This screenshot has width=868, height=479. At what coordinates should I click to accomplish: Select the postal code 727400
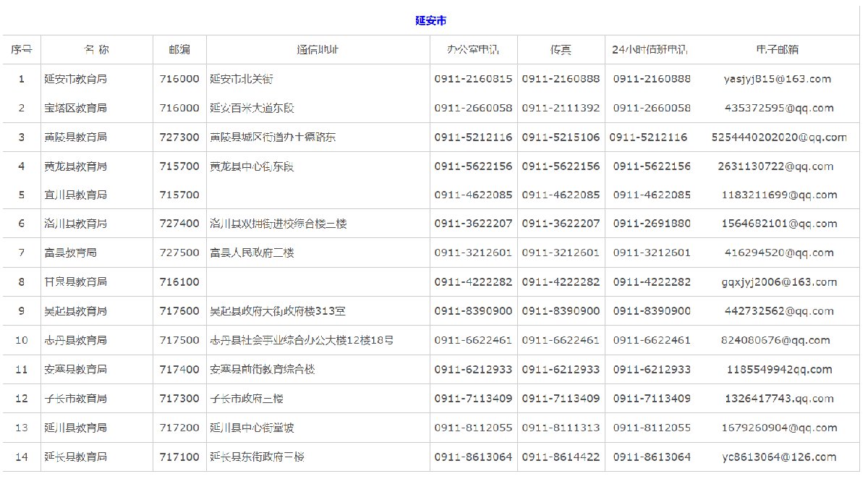(179, 224)
